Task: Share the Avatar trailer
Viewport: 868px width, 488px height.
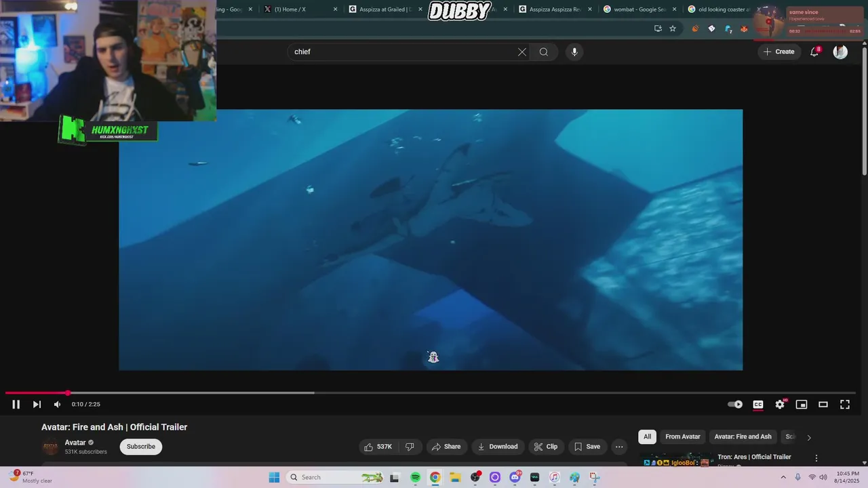Action: tap(446, 447)
